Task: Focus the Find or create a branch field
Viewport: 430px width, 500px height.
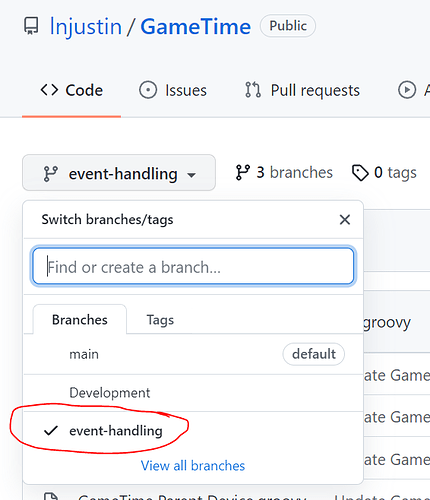Action: coord(193,266)
